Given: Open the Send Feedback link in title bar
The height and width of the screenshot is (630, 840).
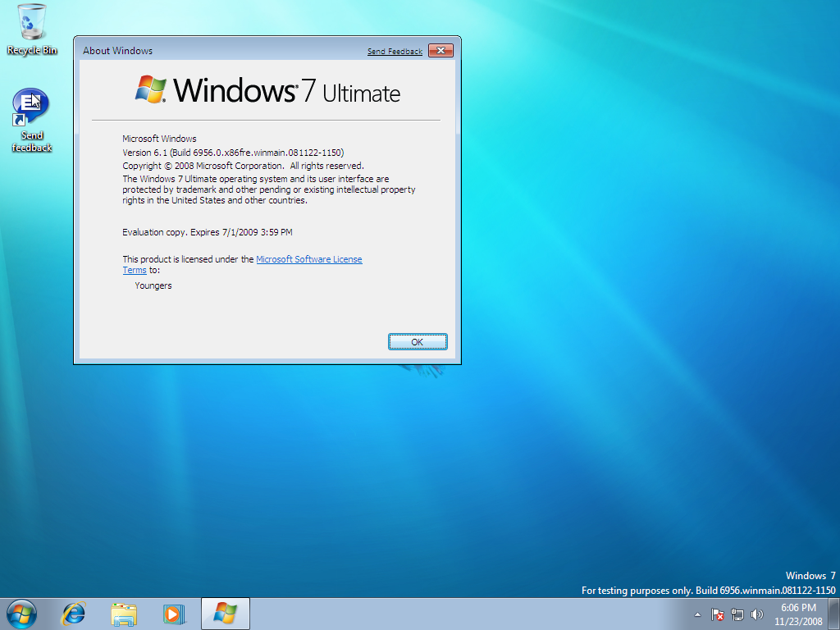Looking at the screenshot, I should pyautogui.click(x=395, y=52).
